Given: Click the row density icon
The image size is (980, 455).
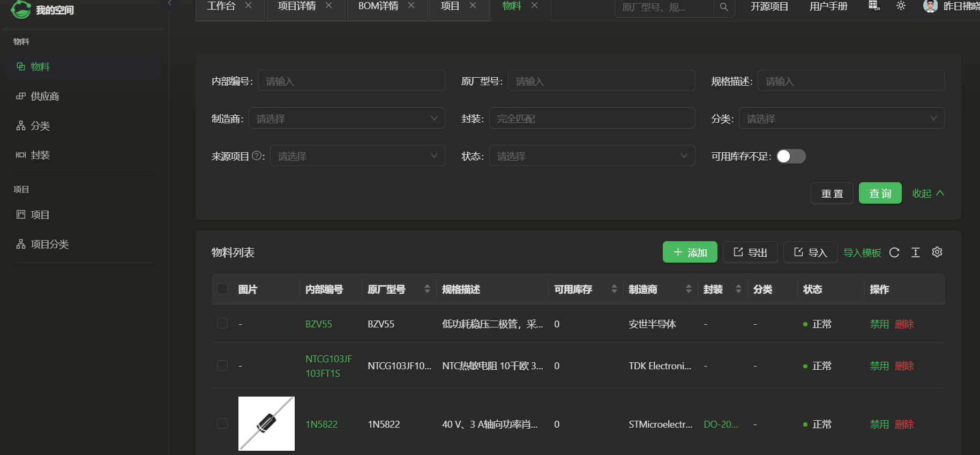Looking at the screenshot, I should pyautogui.click(x=916, y=252).
